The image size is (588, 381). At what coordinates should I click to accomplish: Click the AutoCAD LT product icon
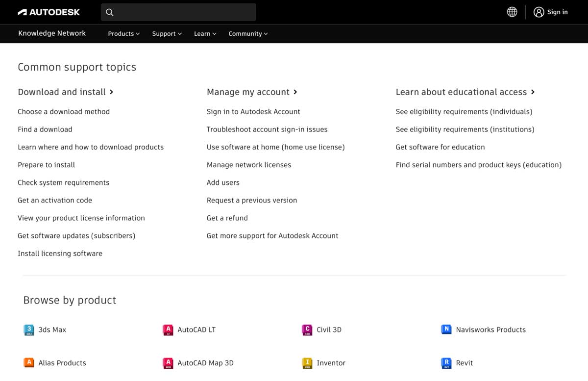pos(167,330)
